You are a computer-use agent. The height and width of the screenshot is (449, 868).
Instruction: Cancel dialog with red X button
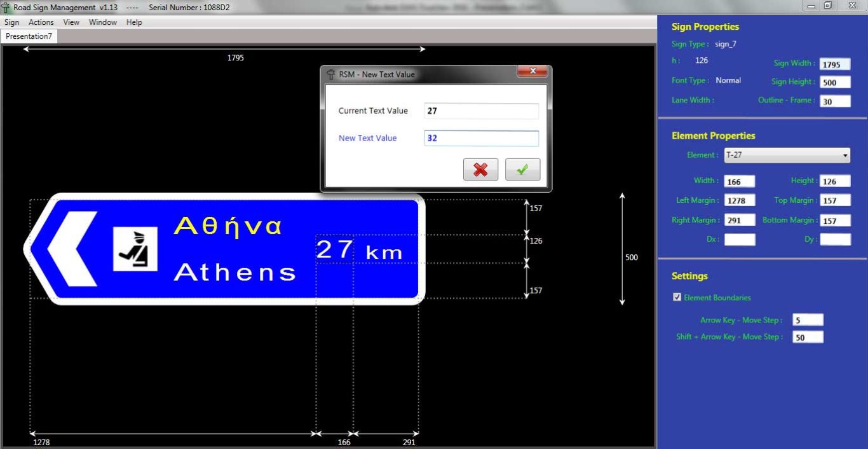tap(480, 170)
